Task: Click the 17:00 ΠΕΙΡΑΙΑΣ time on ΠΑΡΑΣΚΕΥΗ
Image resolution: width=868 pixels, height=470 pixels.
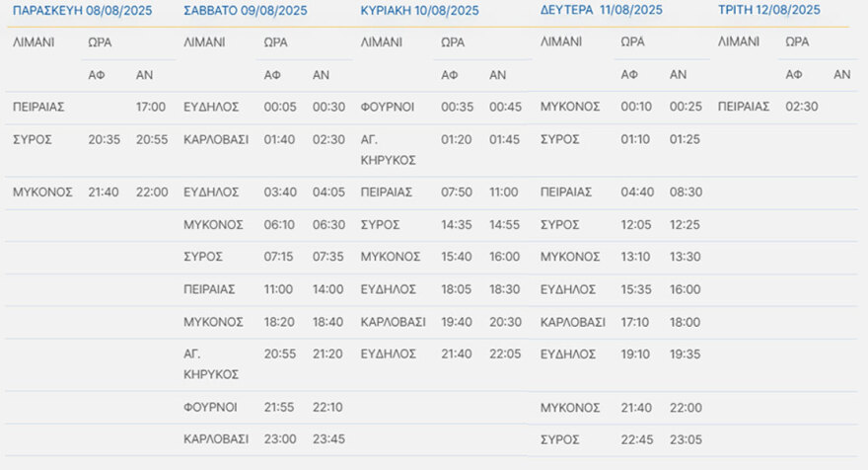Action: 151,107
